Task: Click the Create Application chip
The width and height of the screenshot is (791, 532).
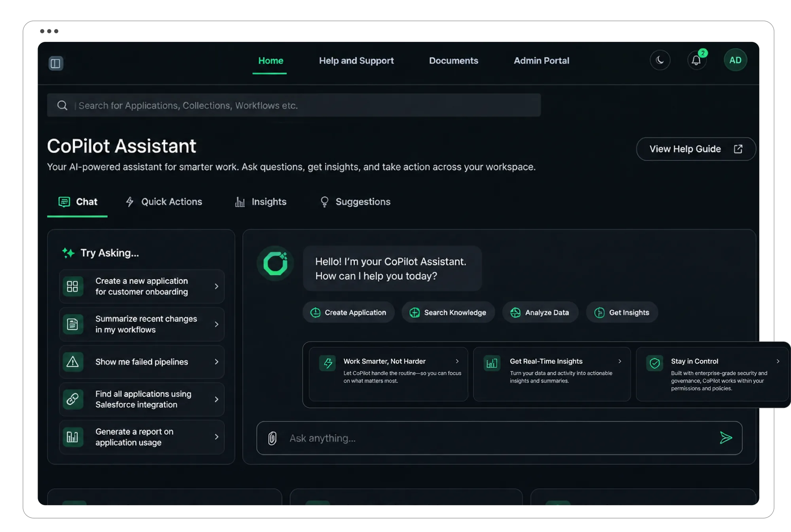Action: pyautogui.click(x=348, y=313)
